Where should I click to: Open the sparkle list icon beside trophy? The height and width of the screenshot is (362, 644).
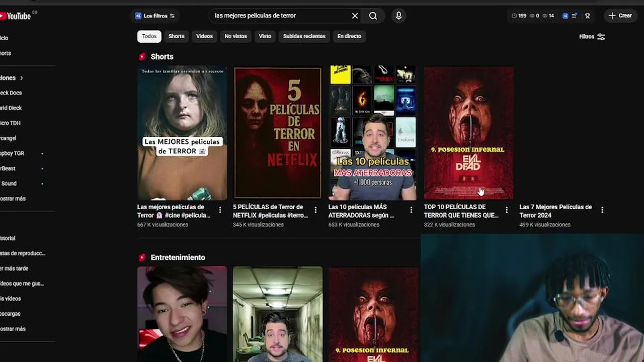[x=574, y=16]
